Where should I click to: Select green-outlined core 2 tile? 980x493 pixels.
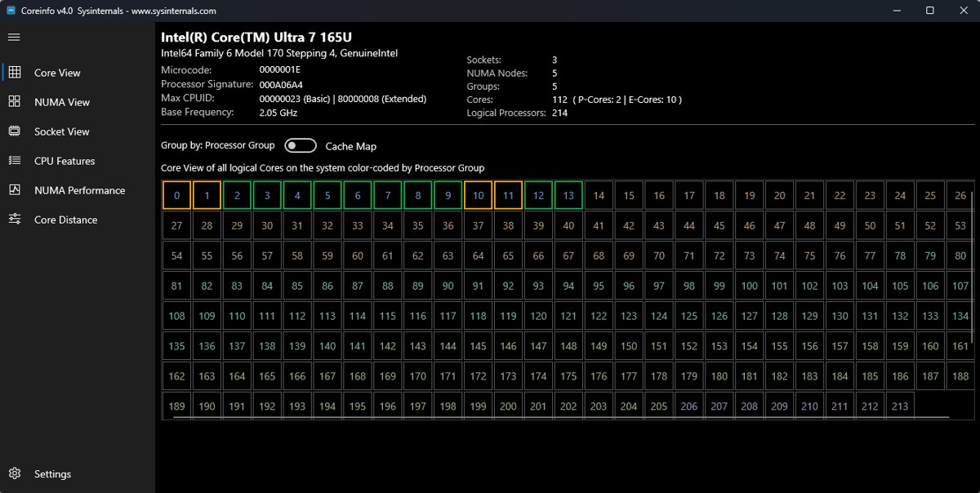[238, 196]
